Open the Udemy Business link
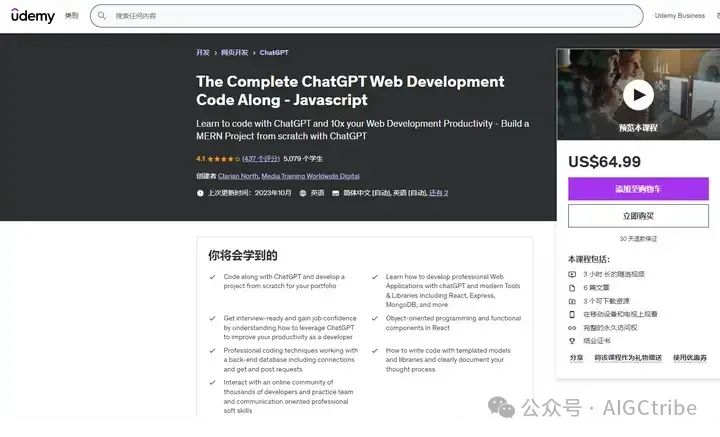The image size is (720, 437). pos(680,16)
